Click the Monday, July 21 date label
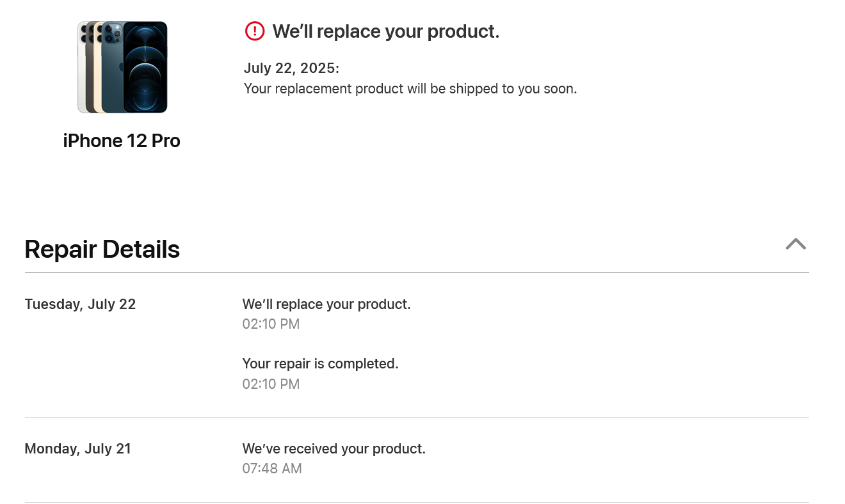This screenshot has height=504, width=845. click(77, 448)
